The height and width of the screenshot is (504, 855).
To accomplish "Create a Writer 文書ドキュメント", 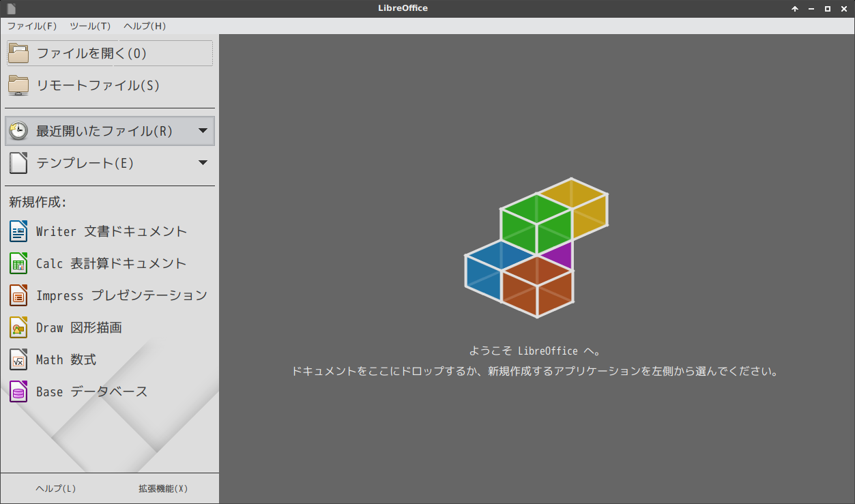I will (x=110, y=231).
